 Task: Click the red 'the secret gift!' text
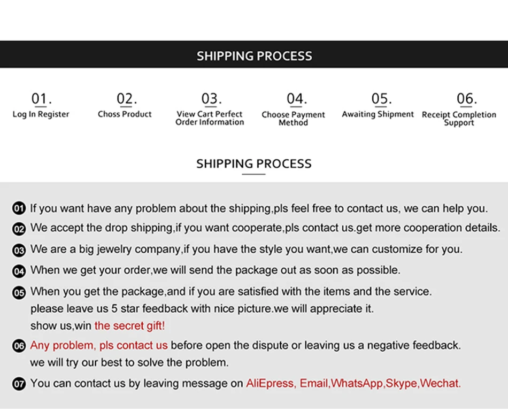(x=129, y=326)
